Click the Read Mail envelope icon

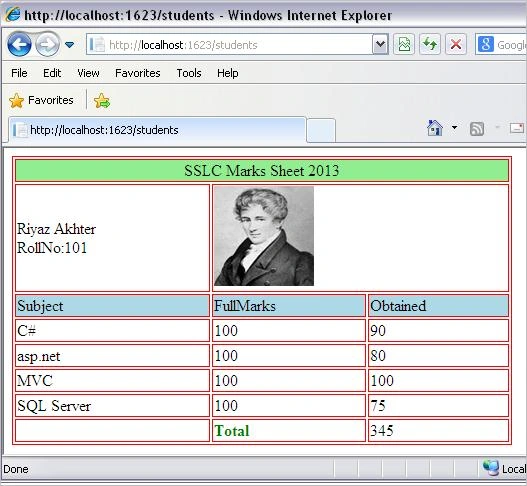point(517,128)
